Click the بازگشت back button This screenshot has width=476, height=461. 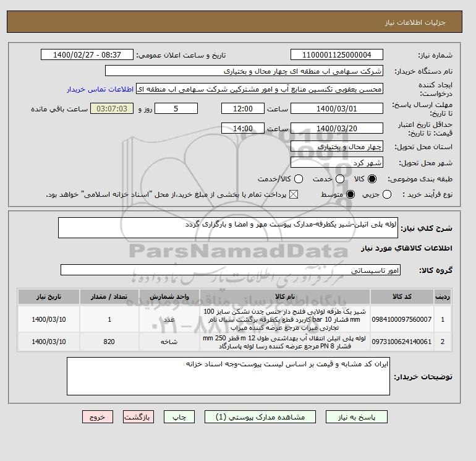point(138,416)
